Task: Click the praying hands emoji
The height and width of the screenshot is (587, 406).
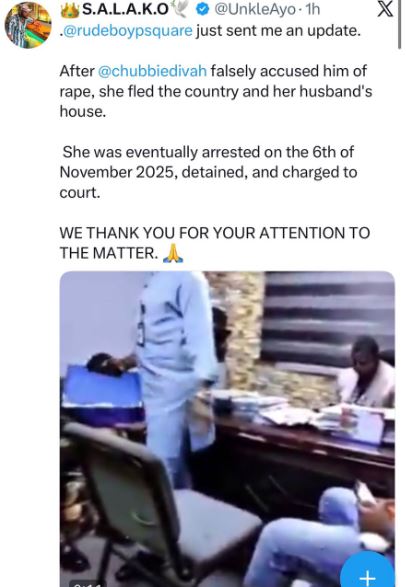Action: (x=173, y=253)
